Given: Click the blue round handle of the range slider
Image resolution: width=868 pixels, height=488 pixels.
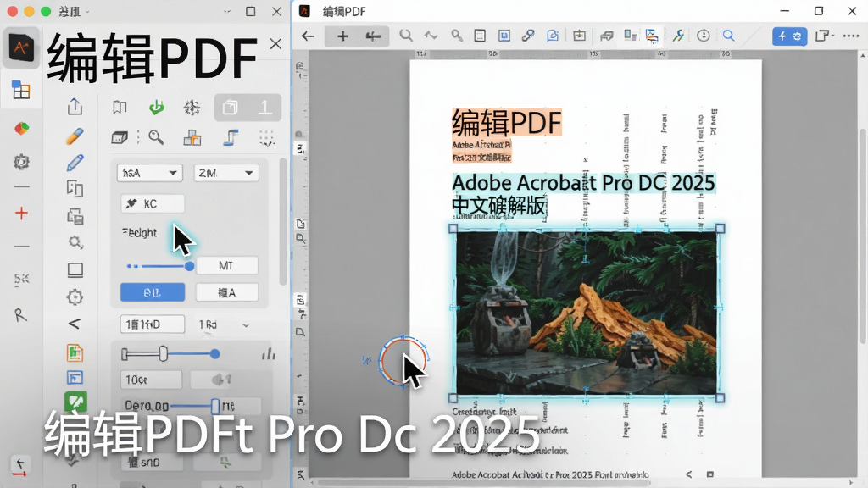Looking at the screenshot, I should pyautogui.click(x=214, y=354).
